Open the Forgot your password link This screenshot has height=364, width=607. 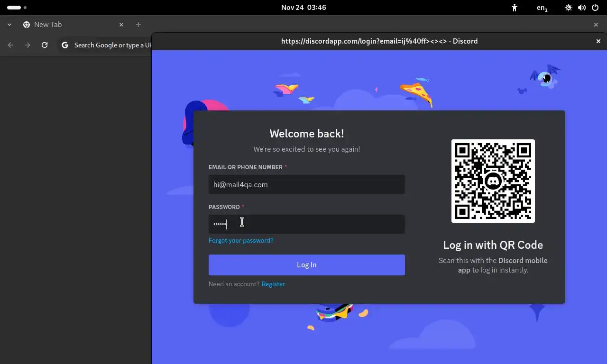click(x=241, y=240)
